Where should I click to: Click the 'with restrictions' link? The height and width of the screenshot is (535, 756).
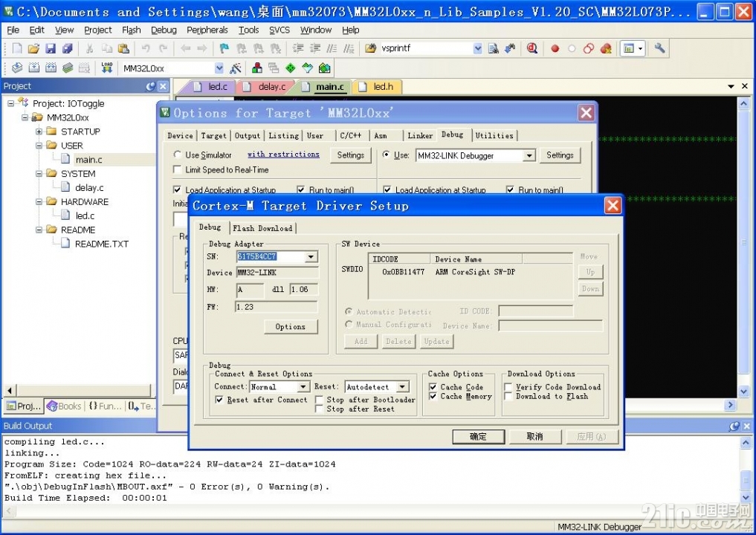283,155
